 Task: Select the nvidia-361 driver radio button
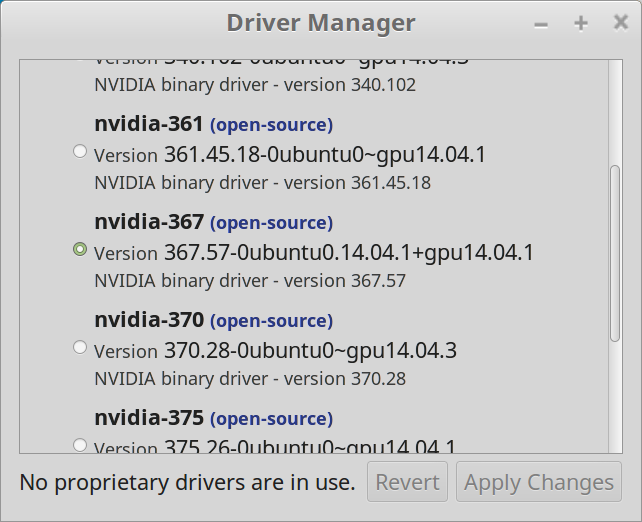(80, 152)
